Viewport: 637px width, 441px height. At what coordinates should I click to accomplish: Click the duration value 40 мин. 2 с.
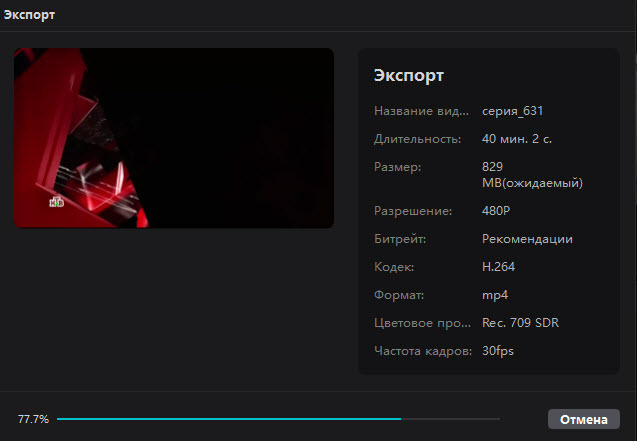[x=517, y=139]
